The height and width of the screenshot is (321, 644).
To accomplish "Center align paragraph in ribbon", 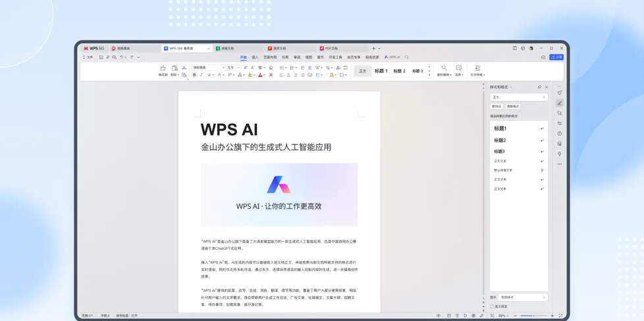I will pyautogui.click(x=288, y=74).
